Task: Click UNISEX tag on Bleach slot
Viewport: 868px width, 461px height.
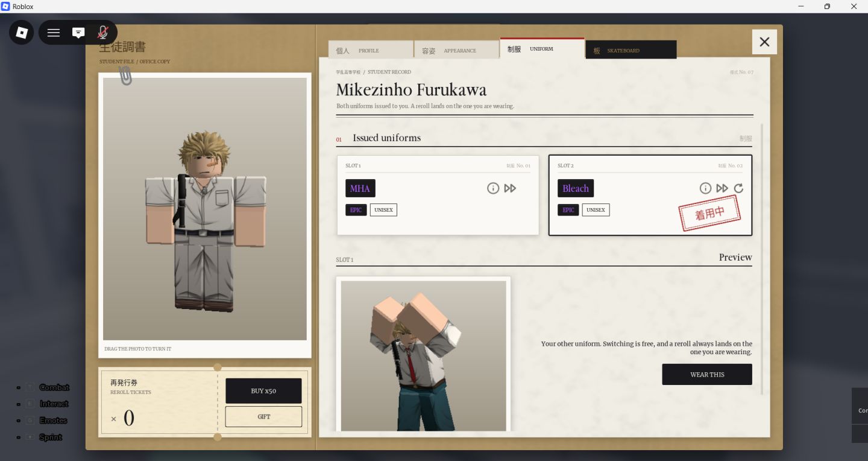Action: coord(596,210)
